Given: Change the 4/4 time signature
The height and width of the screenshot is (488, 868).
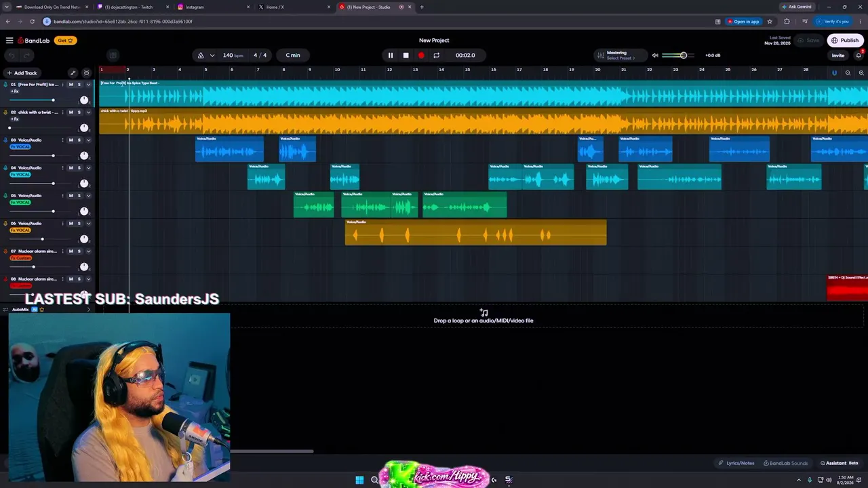Looking at the screenshot, I should click(x=260, y=56).
